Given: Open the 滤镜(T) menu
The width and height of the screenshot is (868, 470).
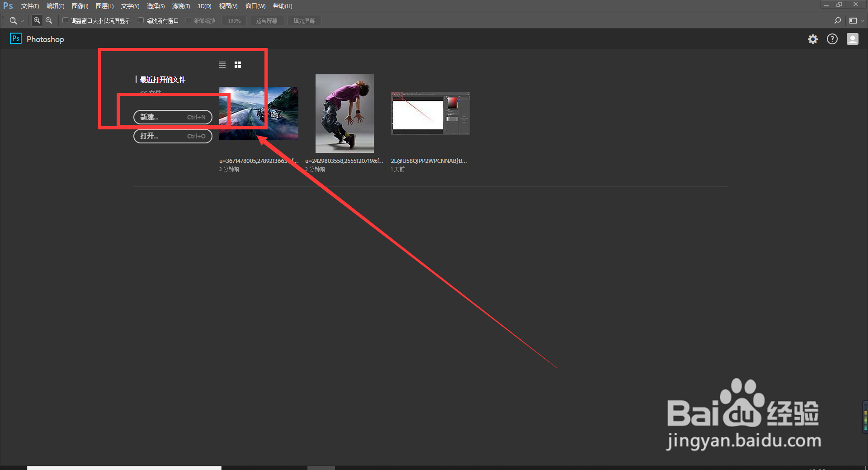Looking at the screenshot, I should (x=181, y=6).
